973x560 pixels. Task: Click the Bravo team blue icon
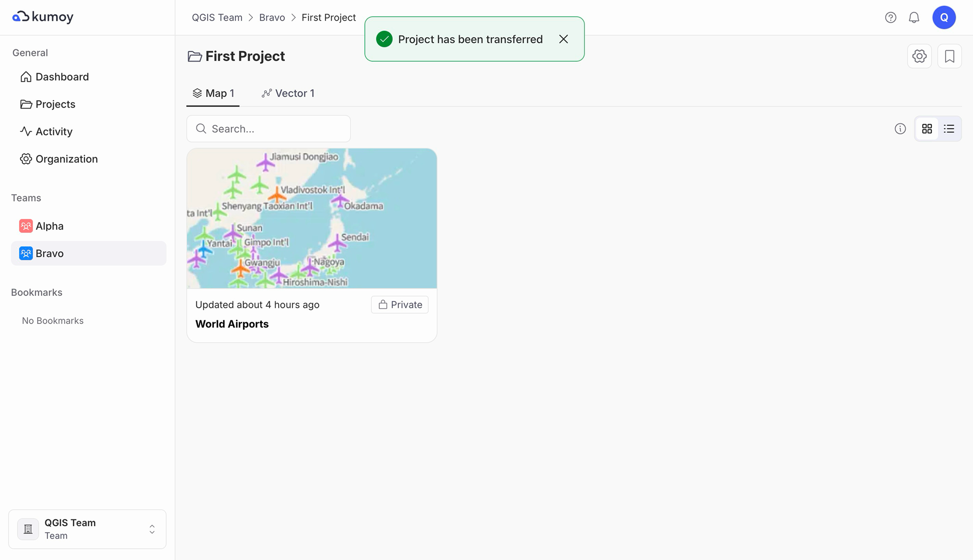[26, 253]
